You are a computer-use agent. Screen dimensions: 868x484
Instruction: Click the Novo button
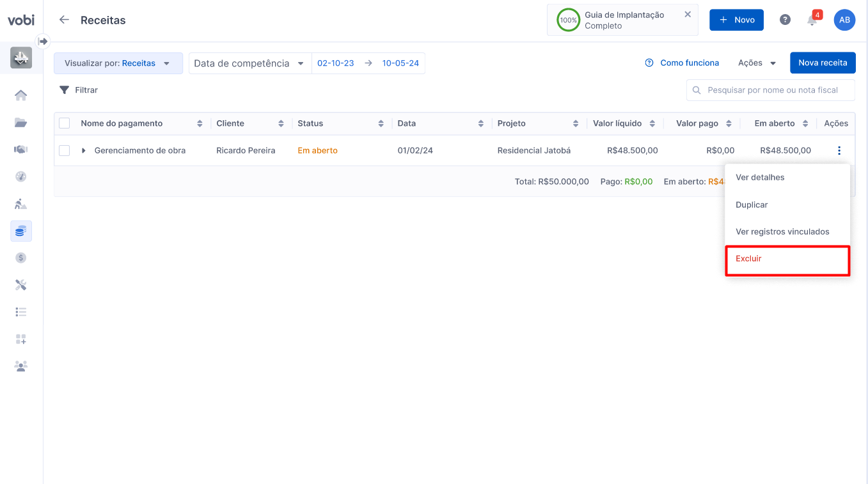[736, 20]
